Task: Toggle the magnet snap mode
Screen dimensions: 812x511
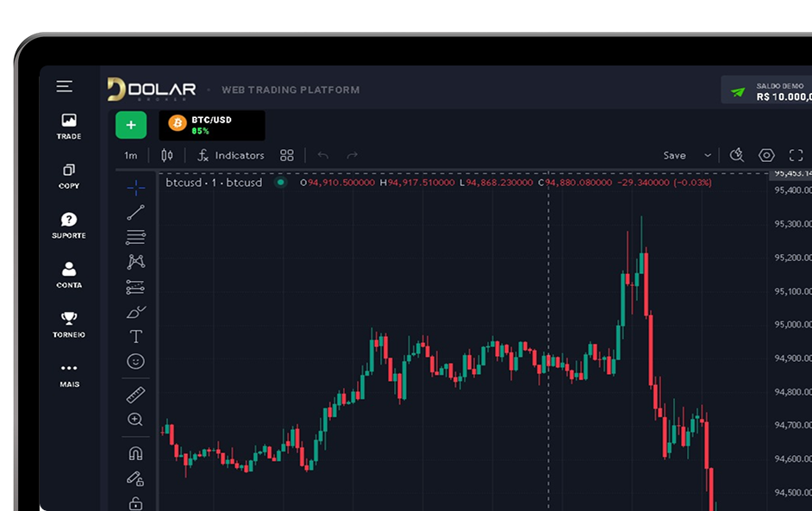Action: pyautogui.click(x=135, y=453)
